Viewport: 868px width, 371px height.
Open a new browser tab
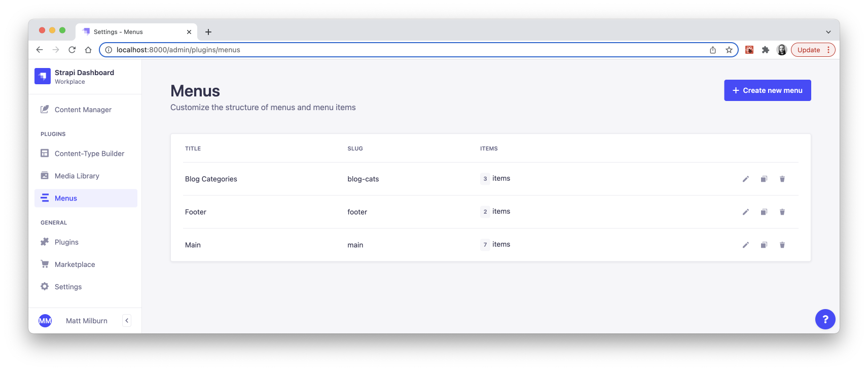click(208, 32)
